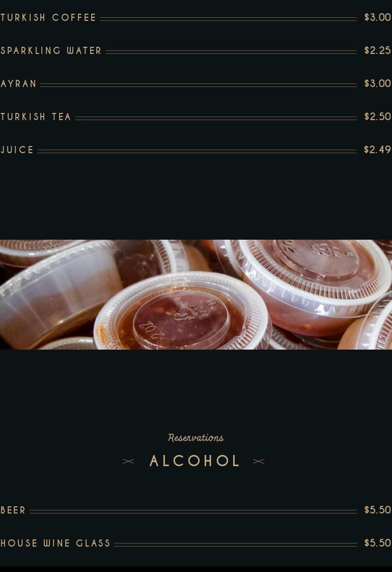Click the Sparkling Water item

(x=51, y=51)
